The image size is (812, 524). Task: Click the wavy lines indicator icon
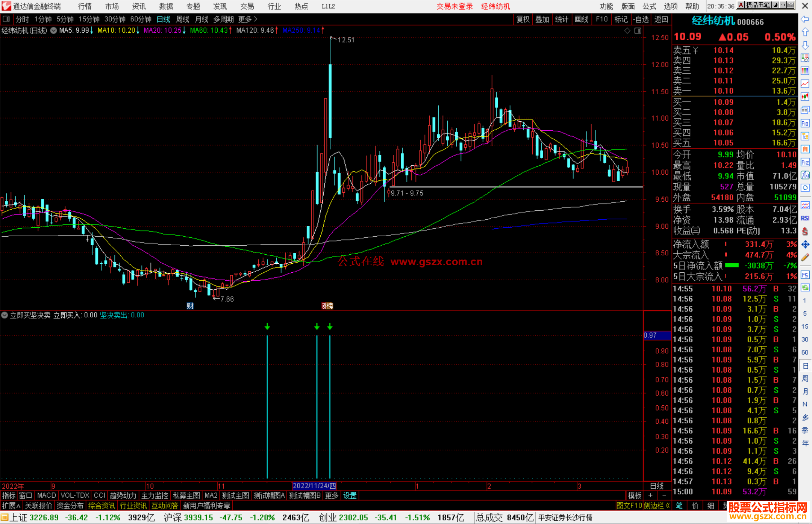point(805,205)
